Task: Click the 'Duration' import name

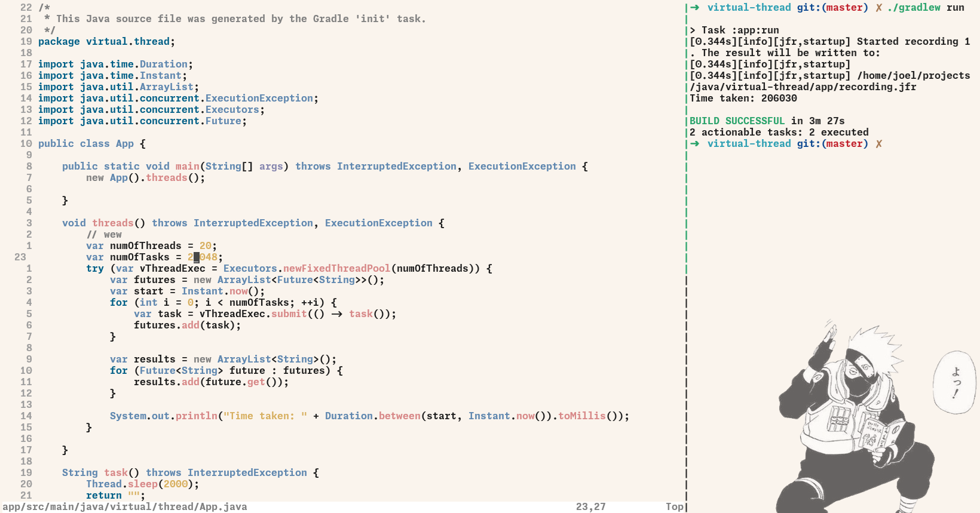Action: 164,64
